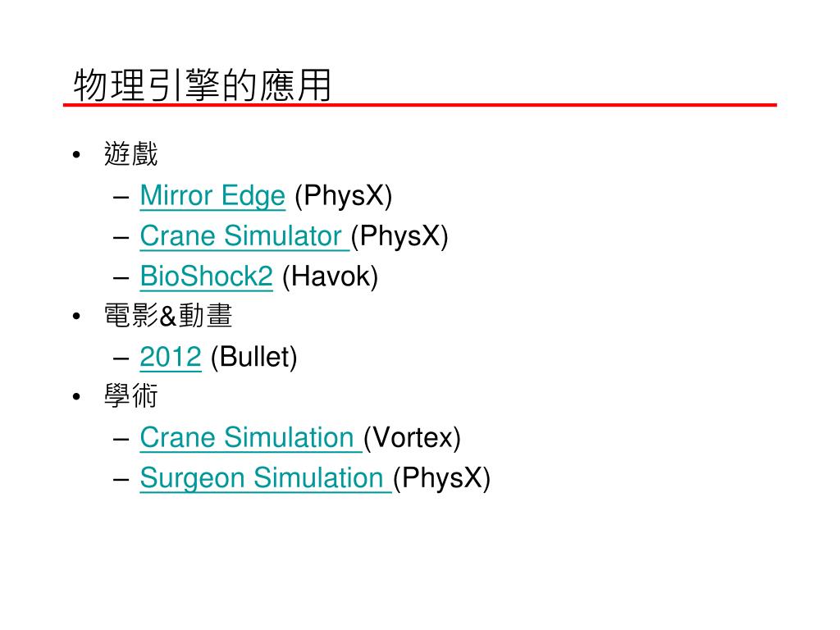Click the (PhysX) text after Surgeon Simulation
840x630 pixels.
(x=442, y=478)
